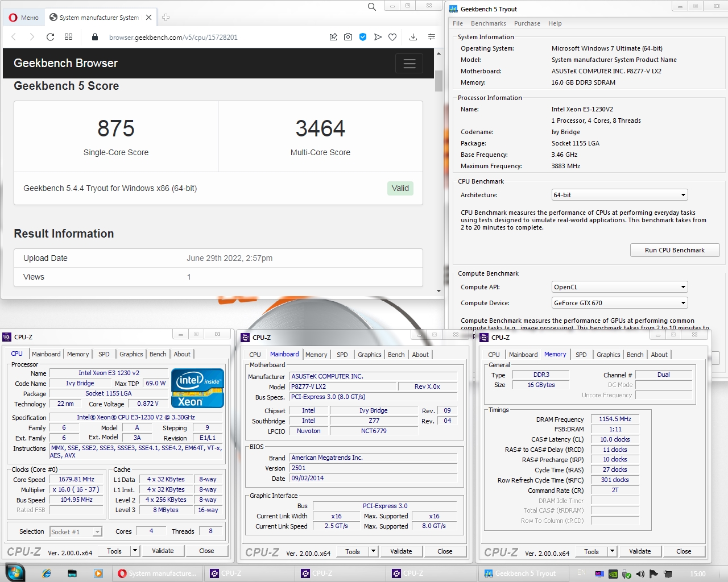Image resolution: width=728 pixels, height=582 pixels.
Task: Click the blue shield ad-blocker icon
Action: tap(363, 37)
